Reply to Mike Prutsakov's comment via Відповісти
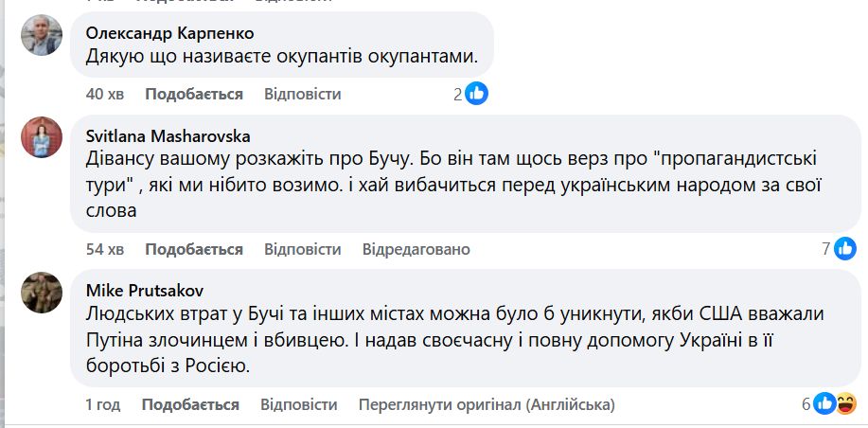The height and width of the screenshot is (428, 868). click(299, 404)
